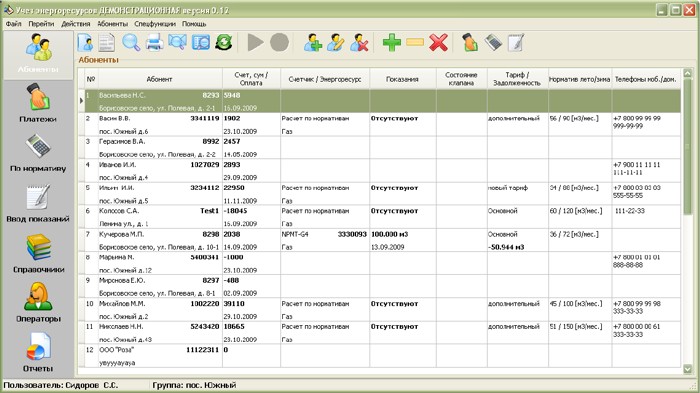Click the filter view toolbar icon
Viewport: 700px width, 393px height.
tap(201, 43)
